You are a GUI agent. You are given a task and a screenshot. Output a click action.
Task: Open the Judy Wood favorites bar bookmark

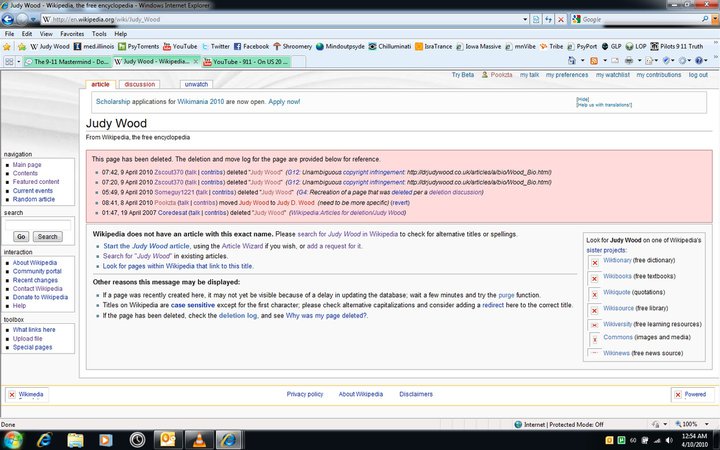pyautogui.click(x=50, y=46)
